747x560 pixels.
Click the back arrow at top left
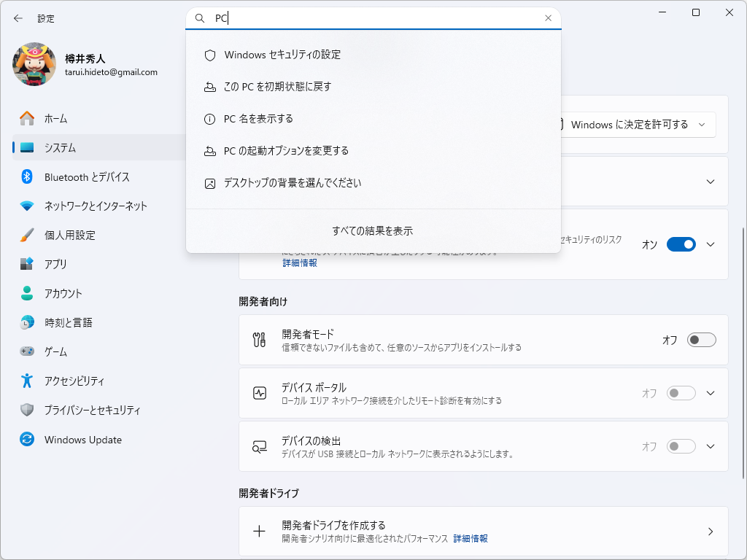[18, 18]
